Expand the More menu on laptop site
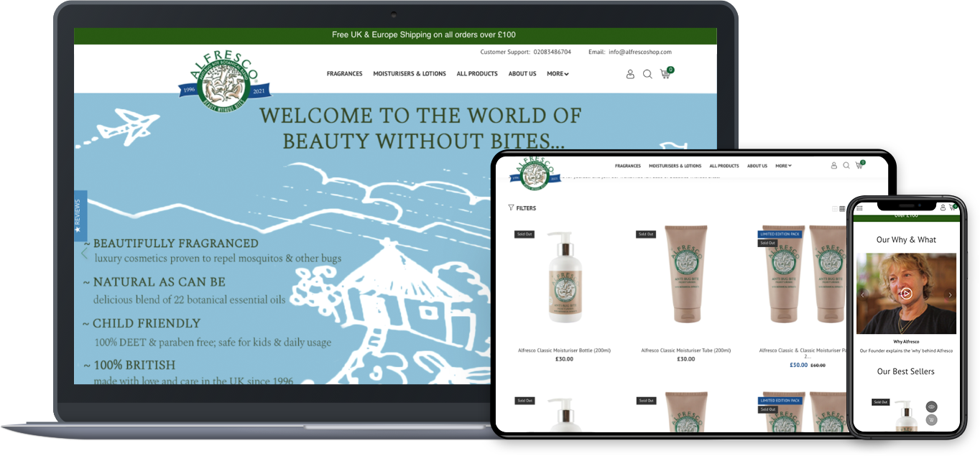This screenshot has width=980, height=456. 558,74
